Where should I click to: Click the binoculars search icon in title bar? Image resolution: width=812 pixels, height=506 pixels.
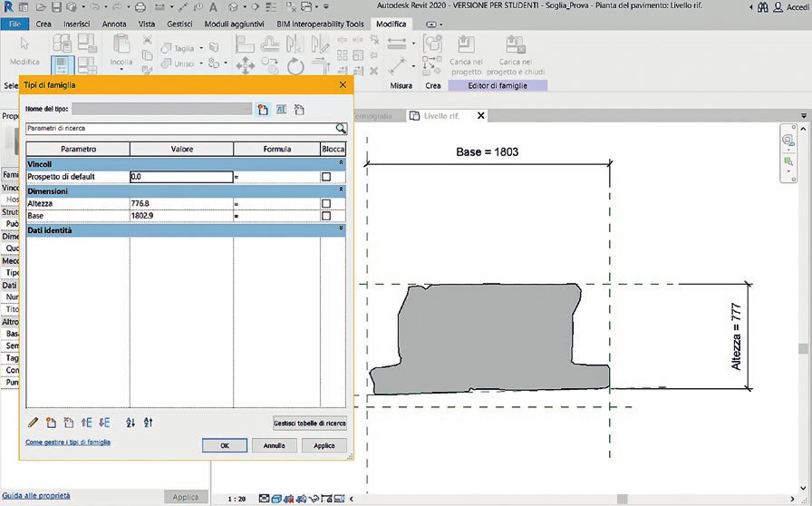point(763,7)
